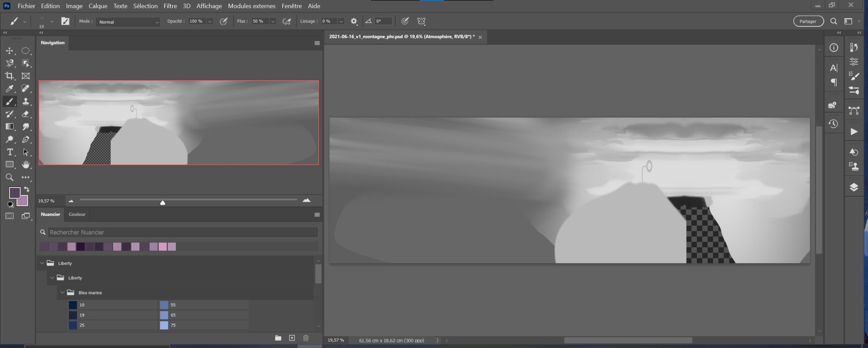Select the Crop tool
The height and width of the screenshot is (348, 868).
9,76
